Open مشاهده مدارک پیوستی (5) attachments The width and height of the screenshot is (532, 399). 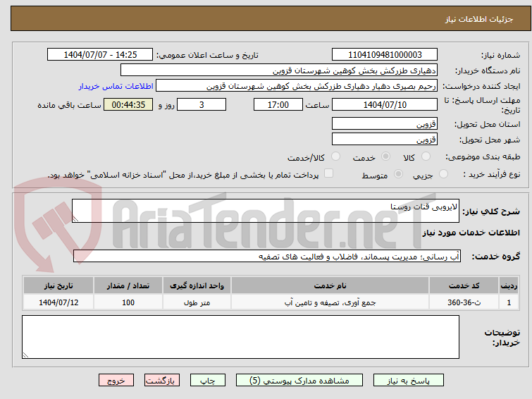(299, 381)
